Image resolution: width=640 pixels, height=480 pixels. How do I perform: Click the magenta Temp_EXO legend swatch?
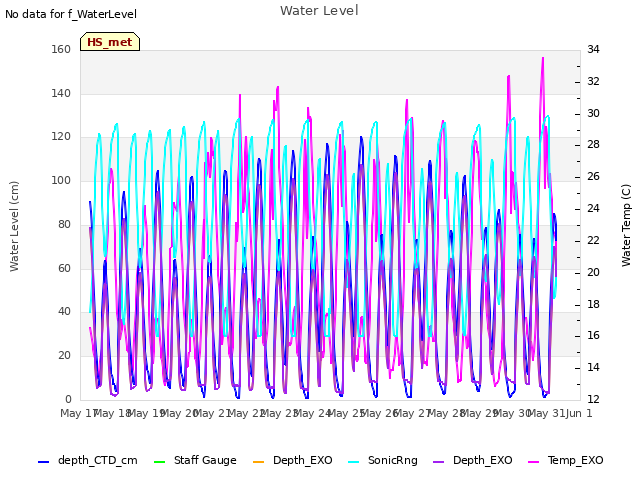click(533, 462)
